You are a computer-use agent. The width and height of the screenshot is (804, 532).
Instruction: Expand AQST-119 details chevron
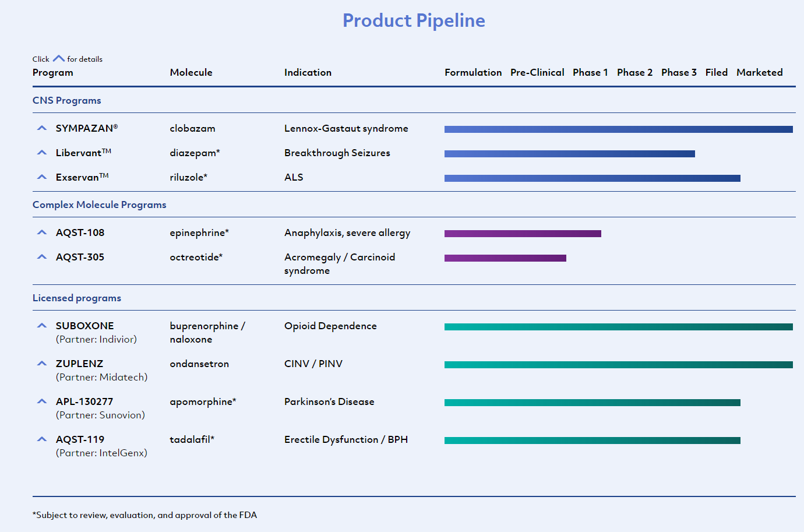pyautogui.click(x=42, y=439)
